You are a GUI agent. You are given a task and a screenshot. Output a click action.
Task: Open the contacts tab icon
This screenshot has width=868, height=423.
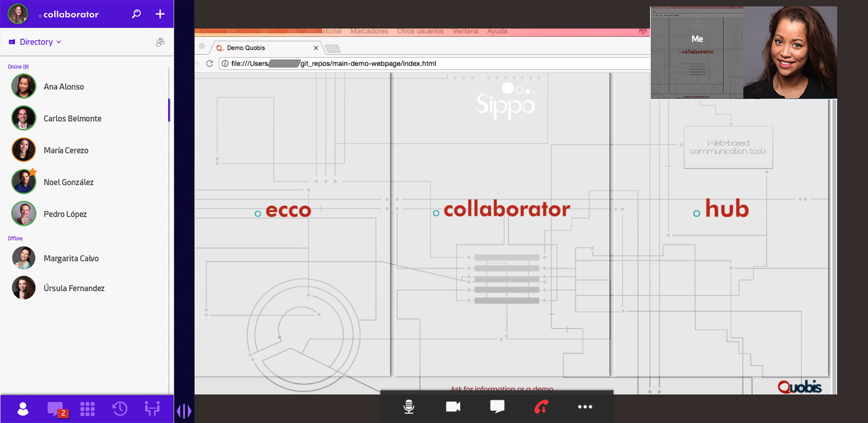[x=23, y=409]
